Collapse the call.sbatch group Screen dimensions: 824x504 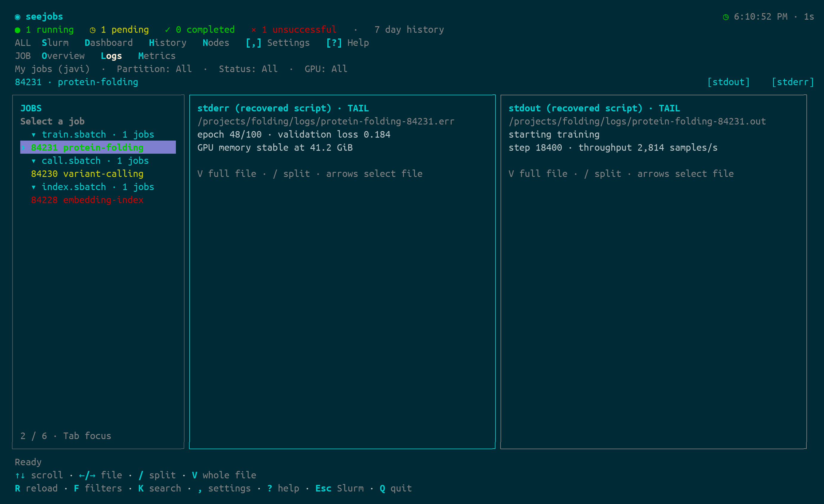pyautogui.click(x=33, y=161)
